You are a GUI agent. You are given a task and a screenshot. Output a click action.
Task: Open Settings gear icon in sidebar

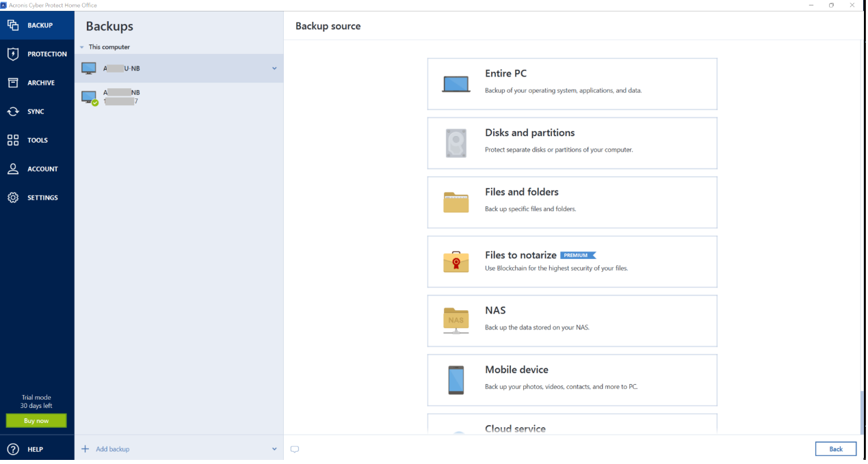(x=13, y=197)
